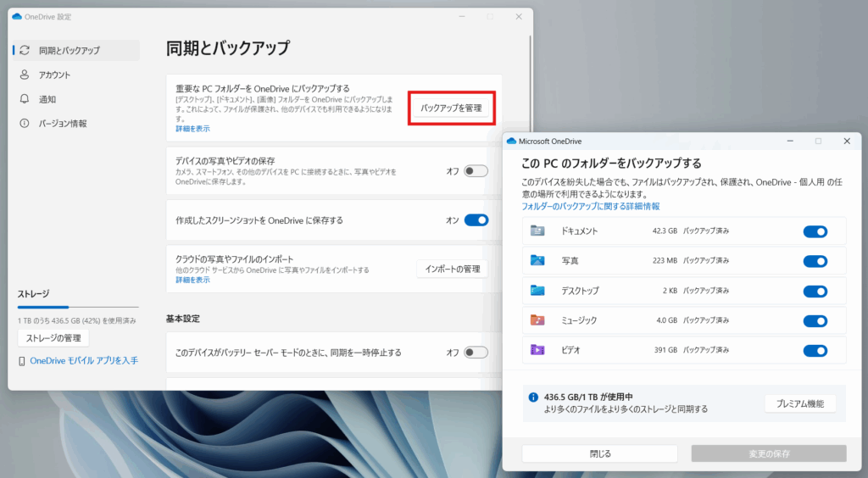Click the Documents folder icon in backup list
868x478 pixels.
tap(537, 231)
